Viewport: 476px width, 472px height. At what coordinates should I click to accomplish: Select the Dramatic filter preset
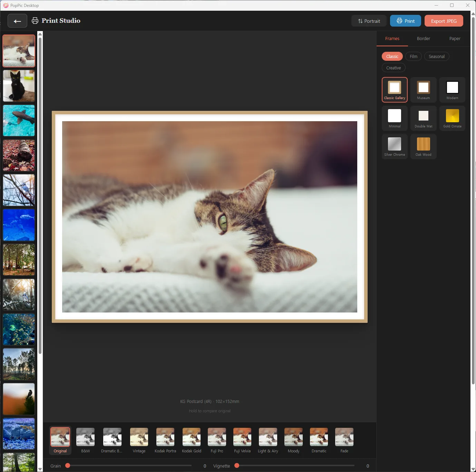coord(319,441)
